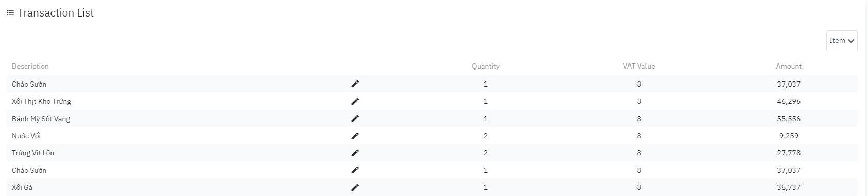Click list icon beside Transaction List title
Image resolution: width=868 pixels, height=196 pixels.
(10, 13)
